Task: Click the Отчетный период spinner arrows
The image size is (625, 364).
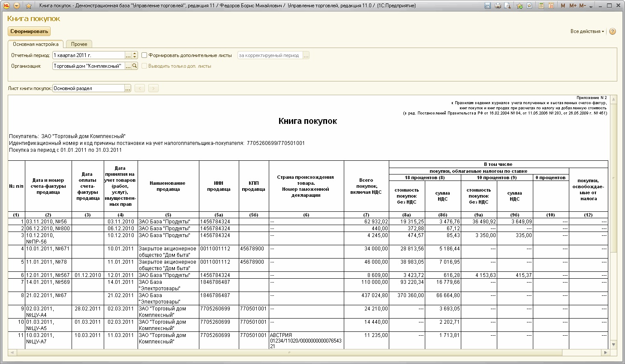Action: tap(135, 55)
